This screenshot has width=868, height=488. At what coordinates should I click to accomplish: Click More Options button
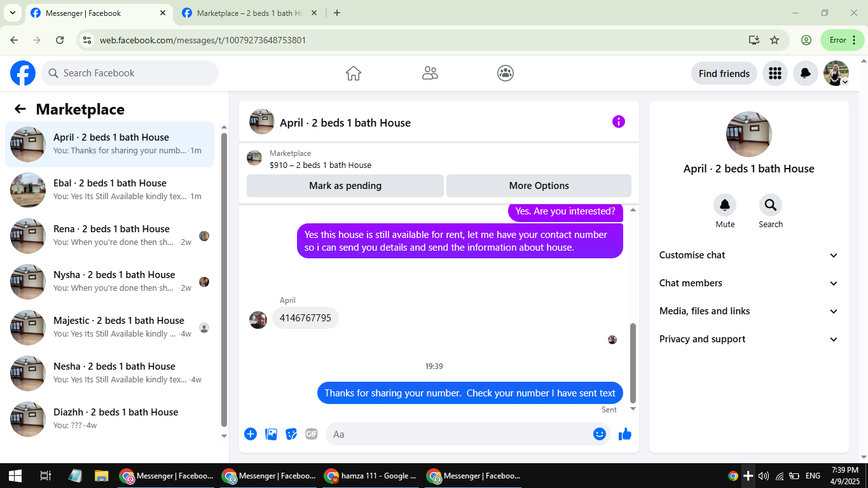click(539, 186)
